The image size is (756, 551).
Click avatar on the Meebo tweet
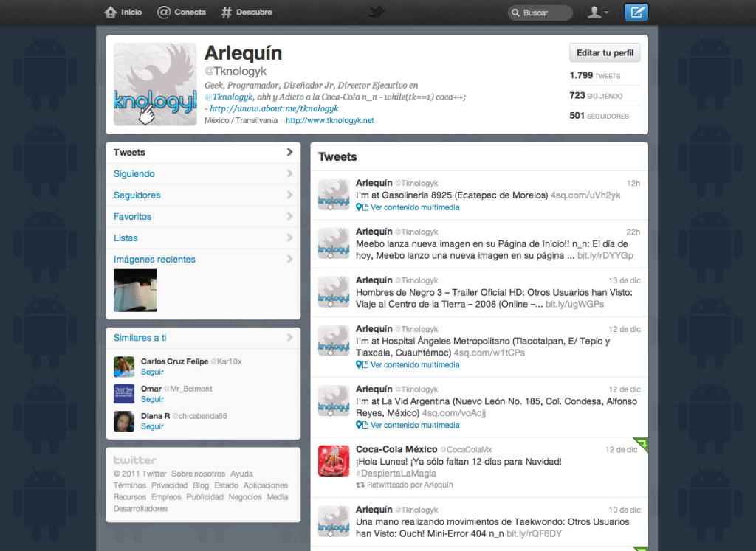[334, 243]
